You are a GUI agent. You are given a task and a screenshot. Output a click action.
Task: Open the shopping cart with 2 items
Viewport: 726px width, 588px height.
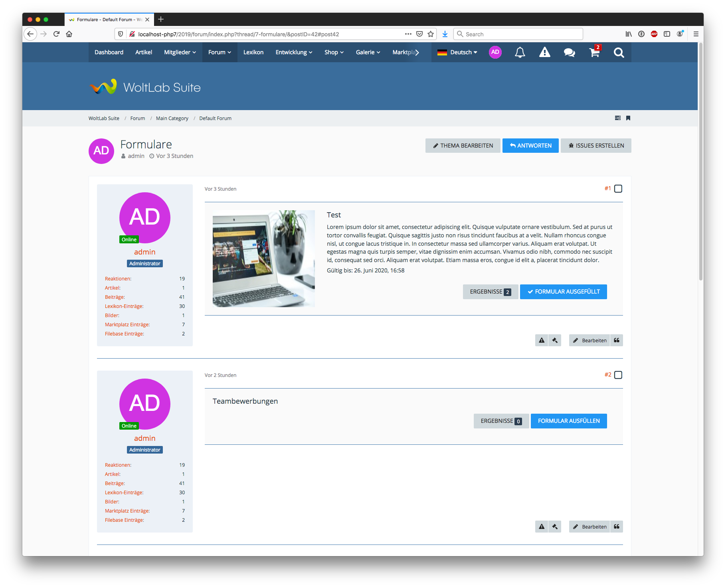coord(594,52)
